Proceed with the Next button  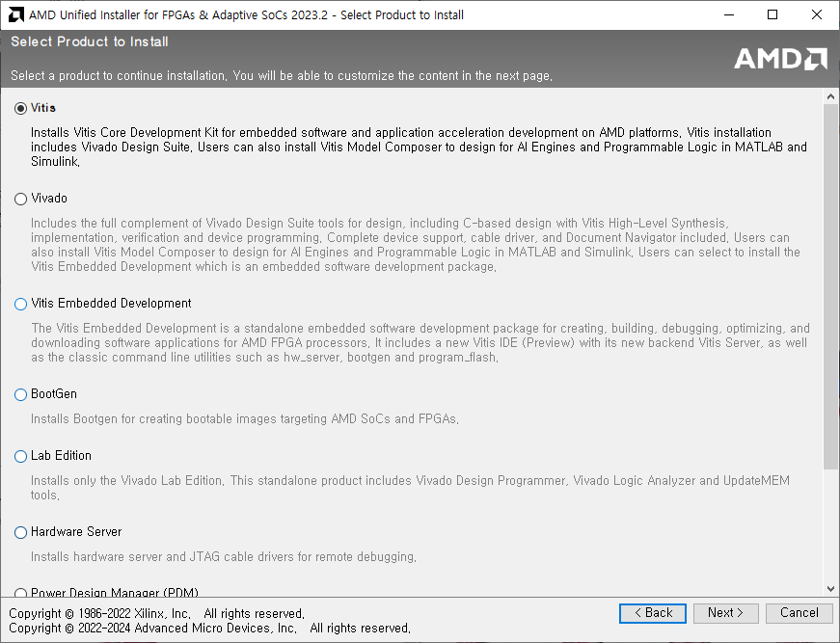pos(726,613)
